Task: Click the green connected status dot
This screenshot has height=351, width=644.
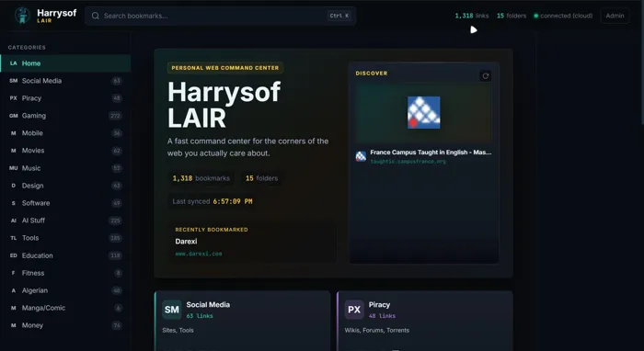Action: click(x=536, y=16)
